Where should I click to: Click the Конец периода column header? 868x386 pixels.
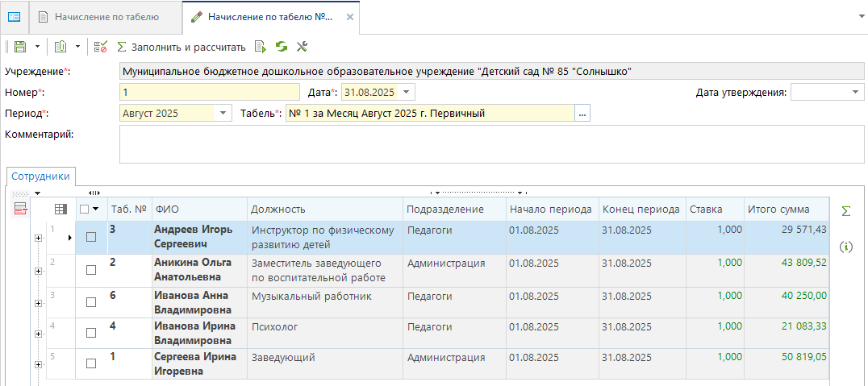642,210
